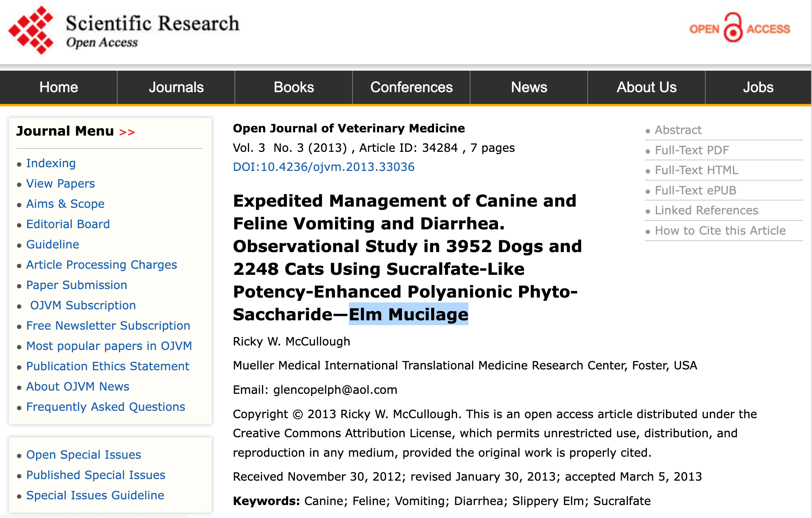812x518 pixels.
Task: Open the Indexing sidebar link
Action: point(51,163)
